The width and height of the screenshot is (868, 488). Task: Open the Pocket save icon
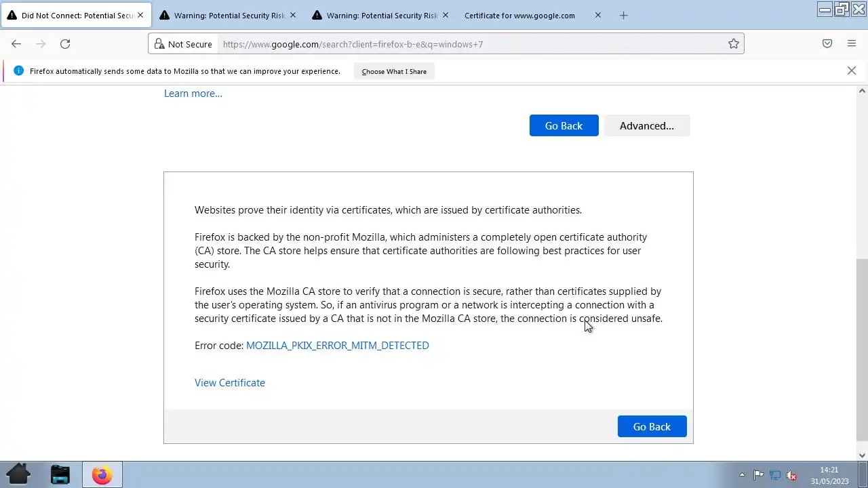(x=827, y=44)
